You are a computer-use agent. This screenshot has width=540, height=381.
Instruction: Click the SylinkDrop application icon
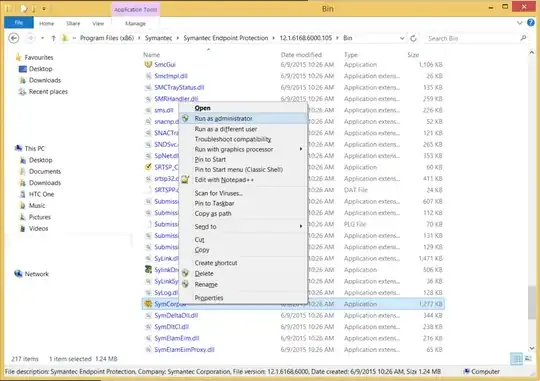(148, 270)
